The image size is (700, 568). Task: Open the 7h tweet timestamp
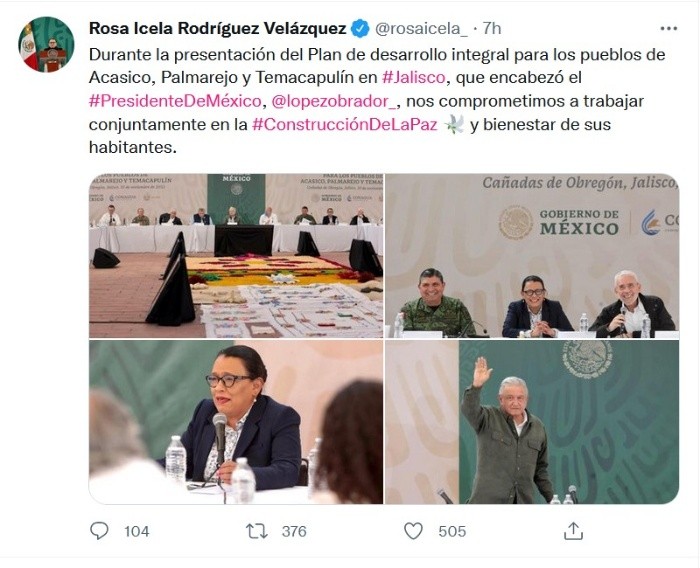[492, 29]
